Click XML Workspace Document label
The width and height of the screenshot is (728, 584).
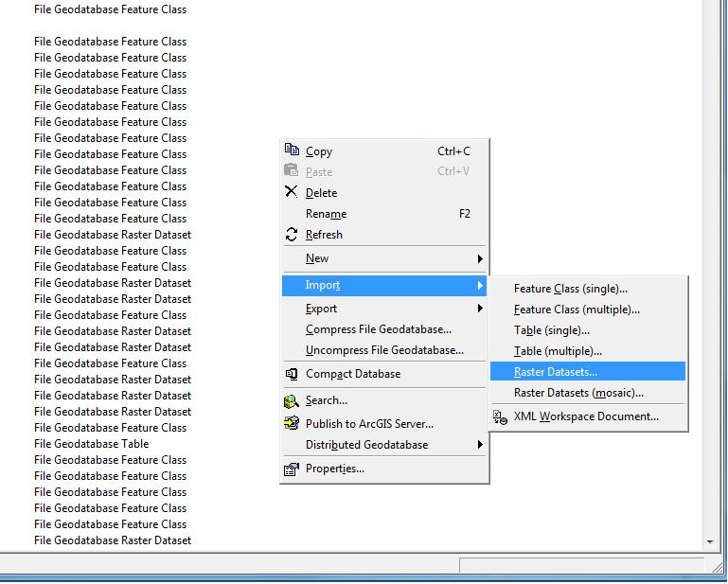pyautogui.click(x=586, y=416)
